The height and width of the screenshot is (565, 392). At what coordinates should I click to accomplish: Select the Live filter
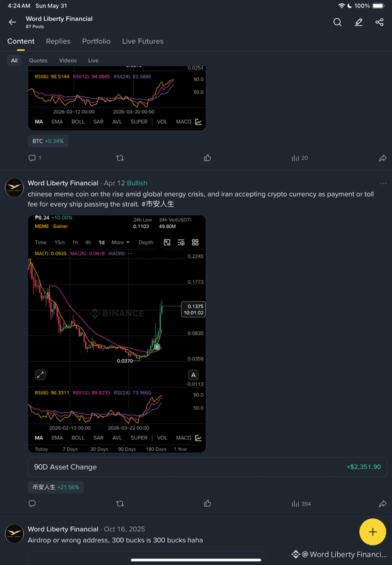[x=93, y=61]
